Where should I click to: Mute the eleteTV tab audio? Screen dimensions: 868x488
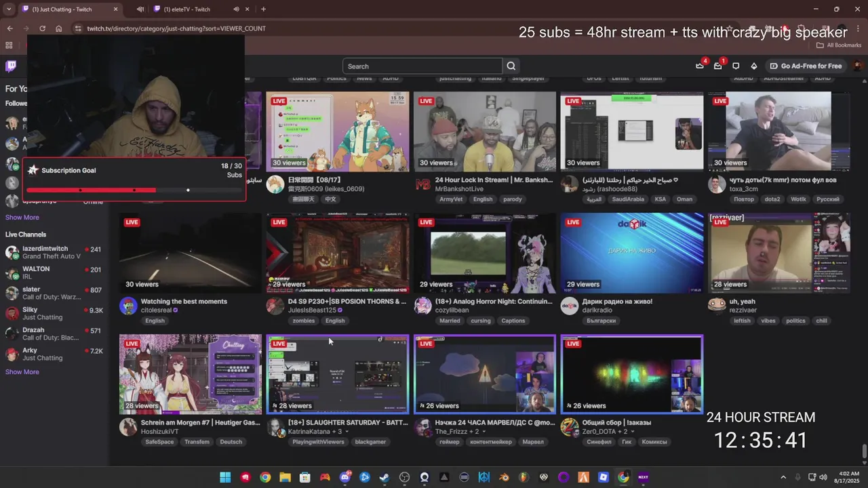[236, 9]
